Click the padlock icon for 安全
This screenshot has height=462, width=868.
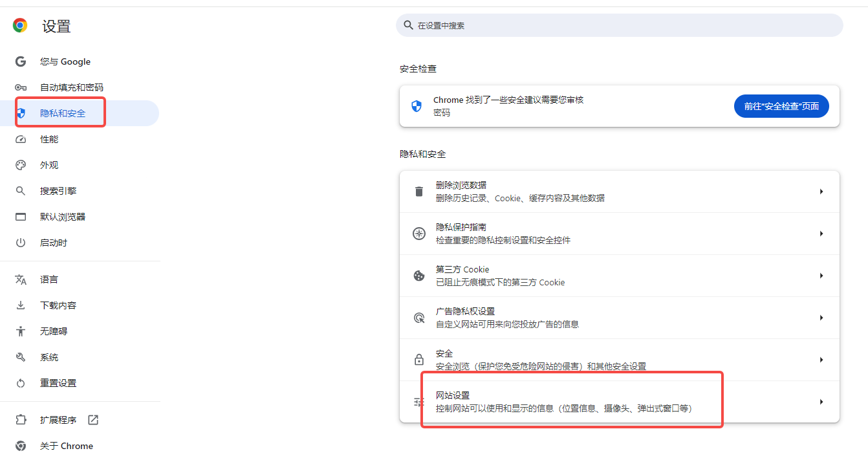419,360
